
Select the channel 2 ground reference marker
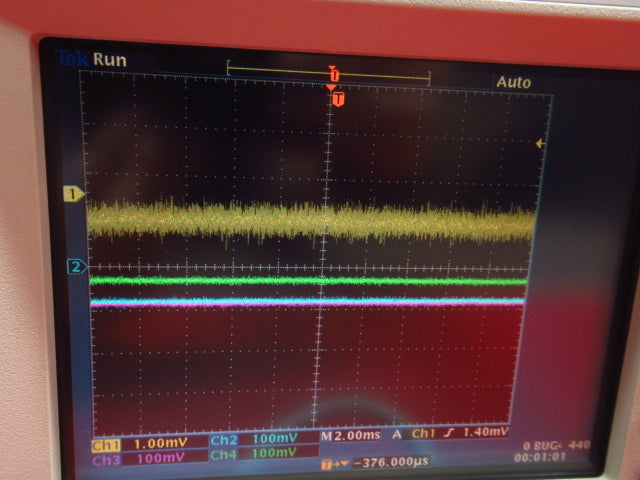77,267
